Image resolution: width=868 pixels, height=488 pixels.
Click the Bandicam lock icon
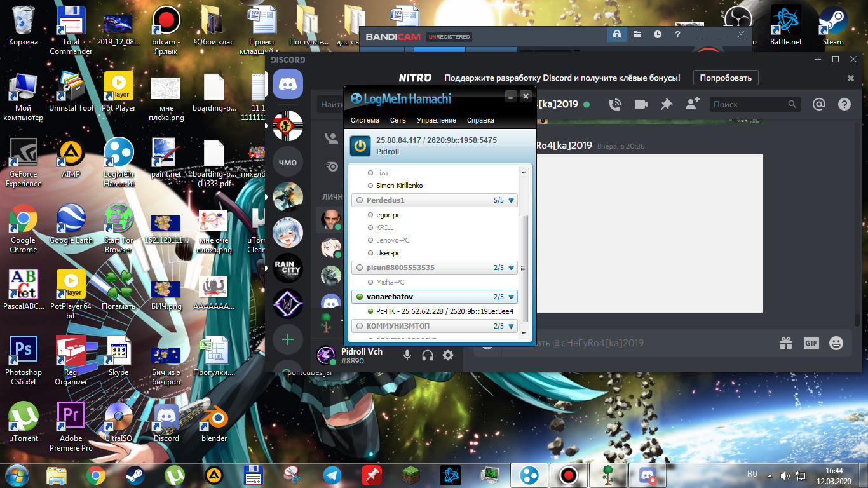coord(616,34)
